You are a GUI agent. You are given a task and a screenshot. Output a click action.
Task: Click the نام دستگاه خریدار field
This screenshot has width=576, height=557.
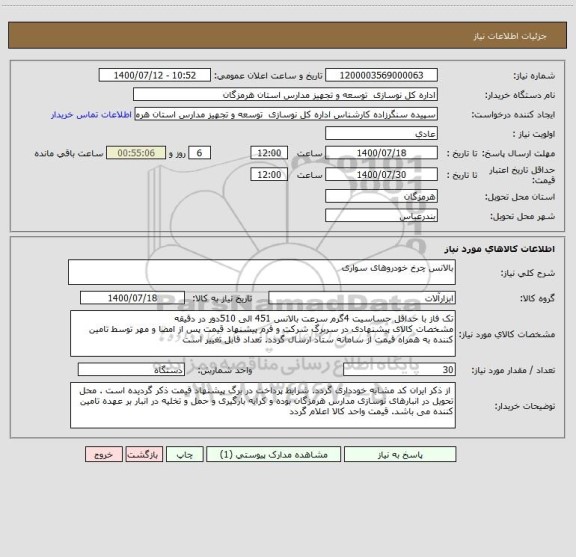pyautogui.click(x=285, y=94)
